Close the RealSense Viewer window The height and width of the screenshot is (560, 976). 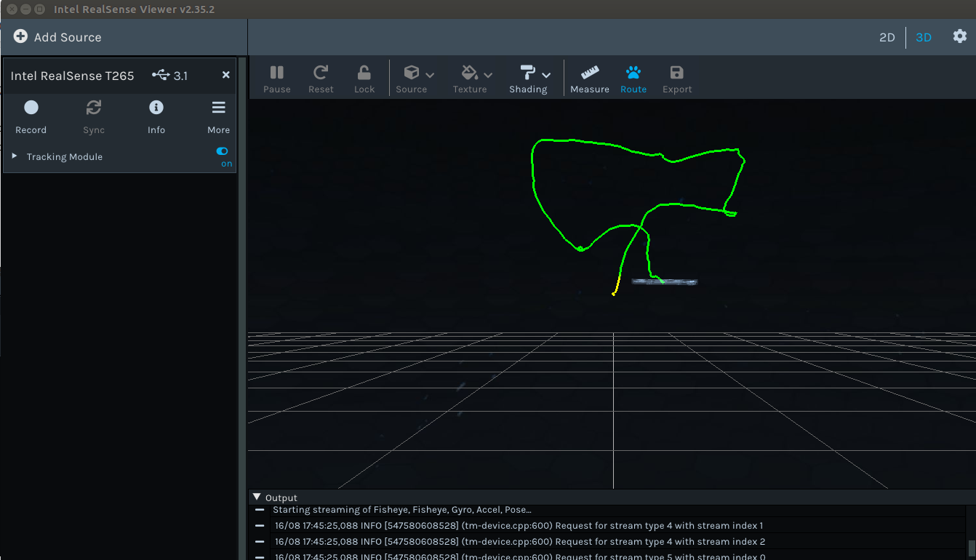[x=12, y=9]
